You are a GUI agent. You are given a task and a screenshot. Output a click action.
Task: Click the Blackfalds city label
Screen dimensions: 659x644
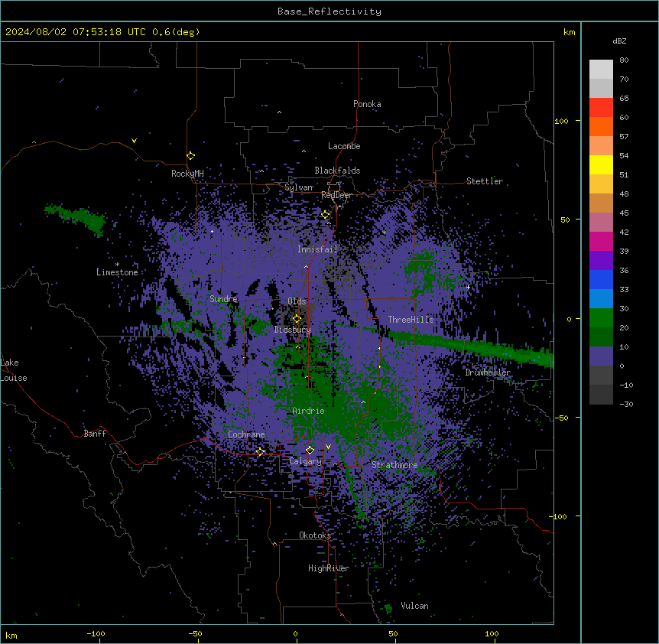[x=337, y=171]
